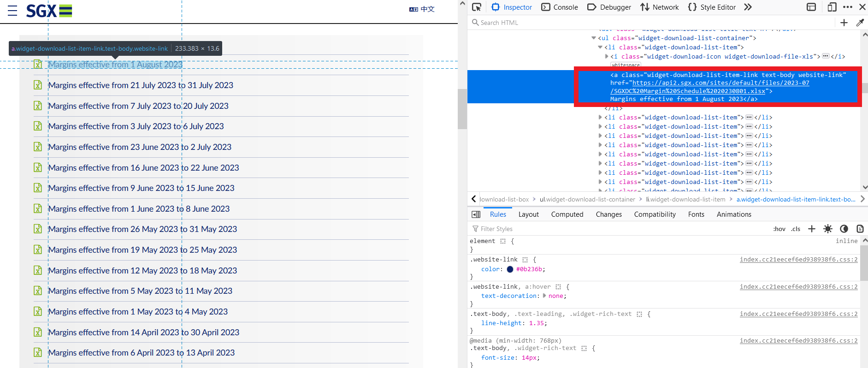Viewport: 868px width, 368px height.
Task: Open the responsive design mode icon
Action: point(832,7)
